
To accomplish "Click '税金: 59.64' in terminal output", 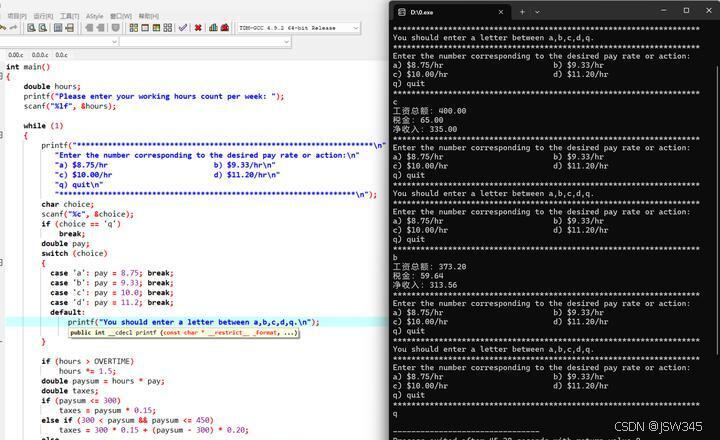I will click(x=418, y=276).
